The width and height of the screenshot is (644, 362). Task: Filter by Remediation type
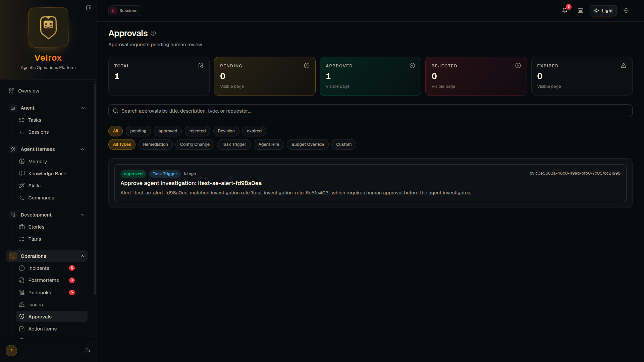pyautogui.click(x=155, y=144)
